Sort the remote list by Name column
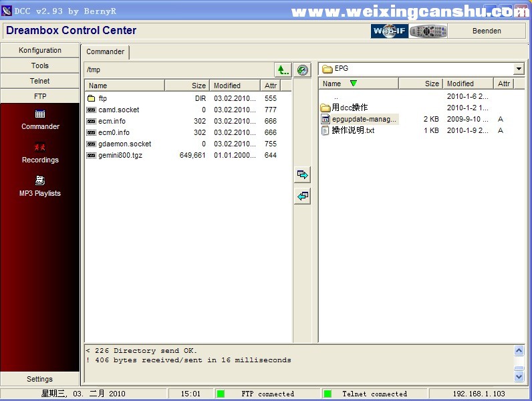The height and width of the screenshot is (401, 532). [x=125, y=86]
